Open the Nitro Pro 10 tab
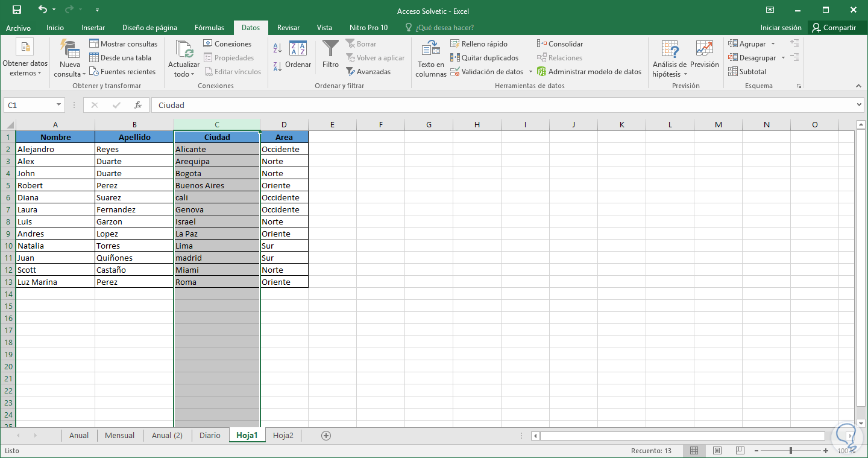 pyautogui.click(x=369, y=28)
